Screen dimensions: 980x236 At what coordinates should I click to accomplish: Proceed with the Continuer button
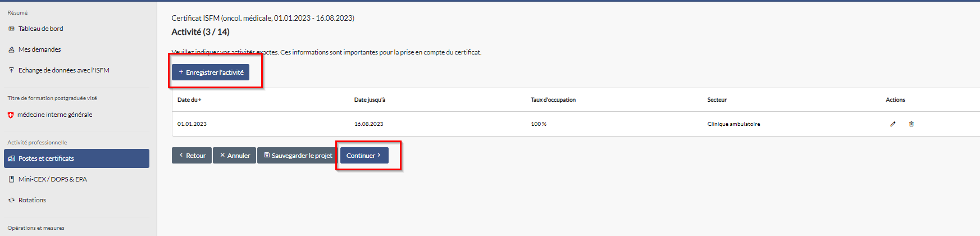(x=364, y=156)
